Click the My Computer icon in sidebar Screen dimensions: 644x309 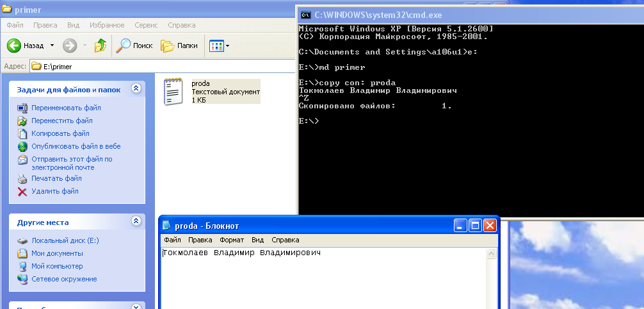[x=22, y=266]
